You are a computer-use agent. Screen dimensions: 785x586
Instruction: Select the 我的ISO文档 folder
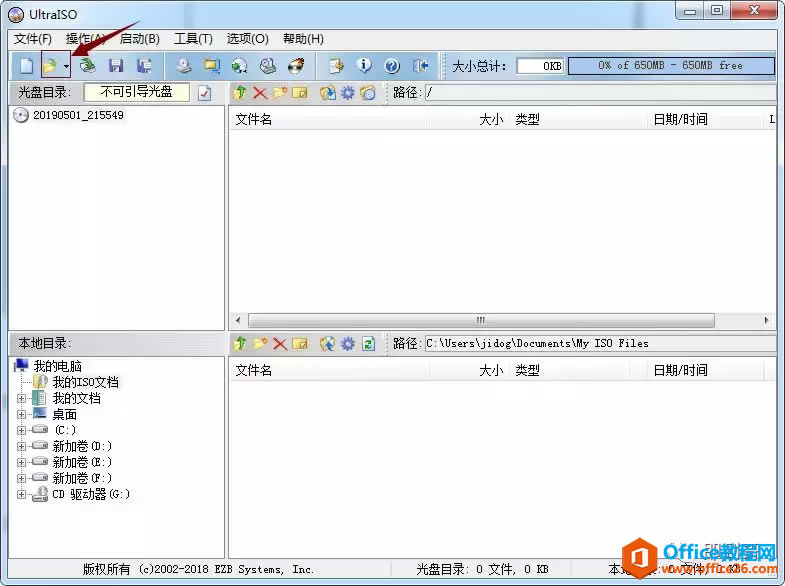point(86,382)
